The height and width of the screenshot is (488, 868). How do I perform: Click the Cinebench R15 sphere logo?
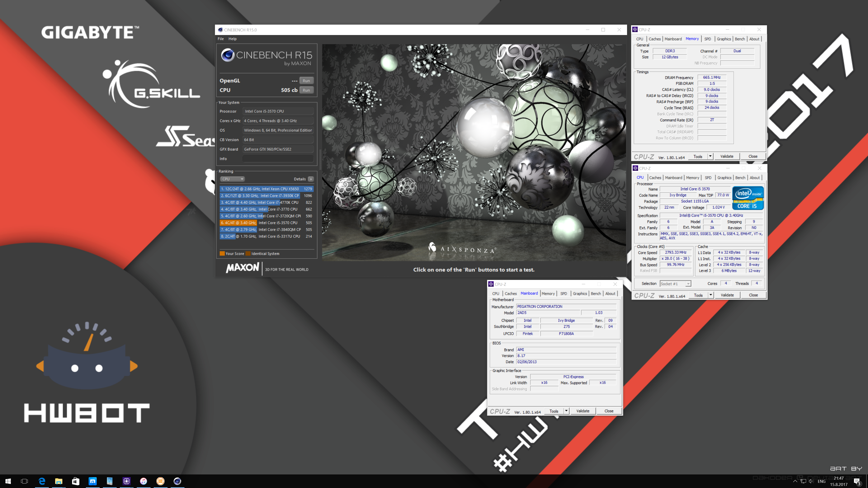228,55
